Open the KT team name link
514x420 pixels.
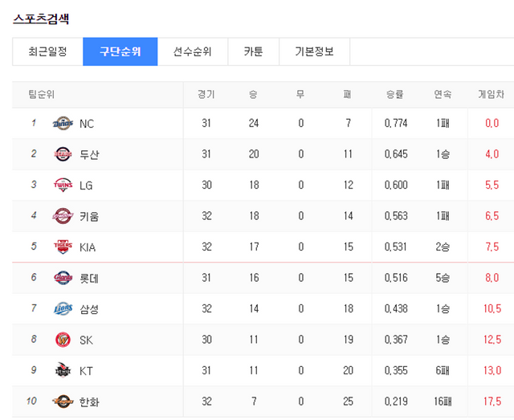(86, 371)
